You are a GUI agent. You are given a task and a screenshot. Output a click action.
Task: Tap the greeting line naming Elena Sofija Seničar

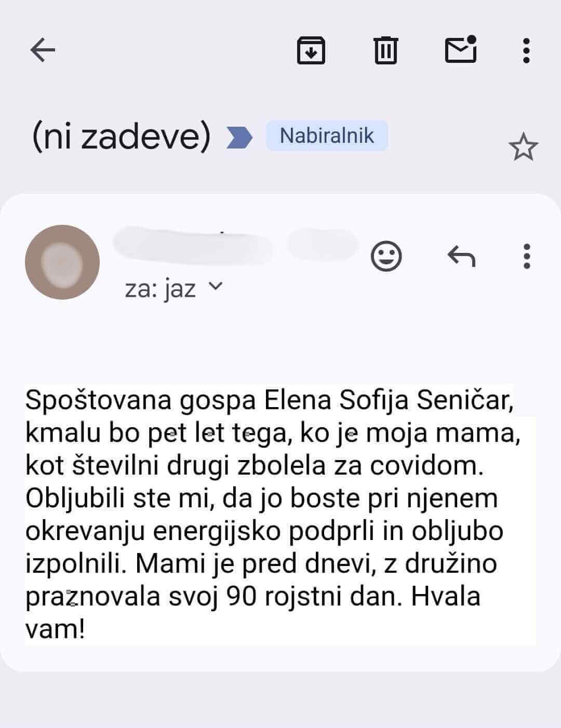269,400
